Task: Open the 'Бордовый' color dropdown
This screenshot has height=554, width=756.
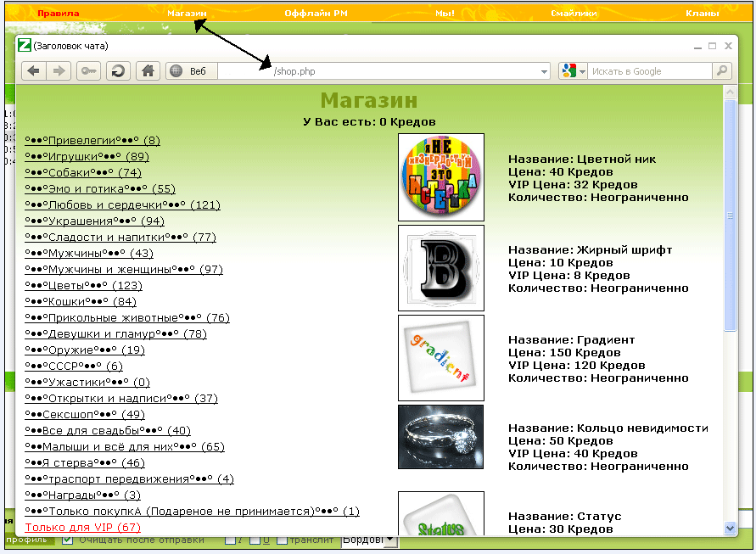Action: [x=389, y=540]
